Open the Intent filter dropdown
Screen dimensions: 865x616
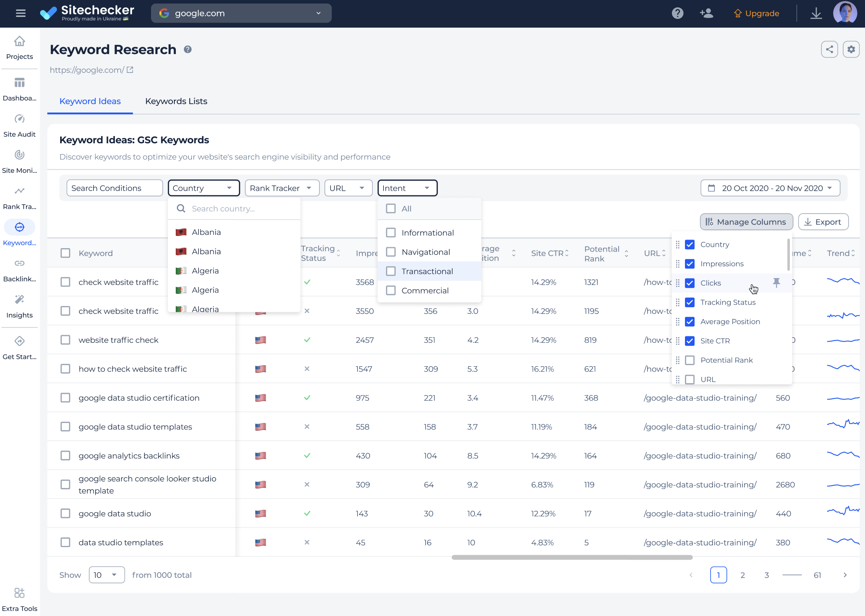click(x=407, y=188)
